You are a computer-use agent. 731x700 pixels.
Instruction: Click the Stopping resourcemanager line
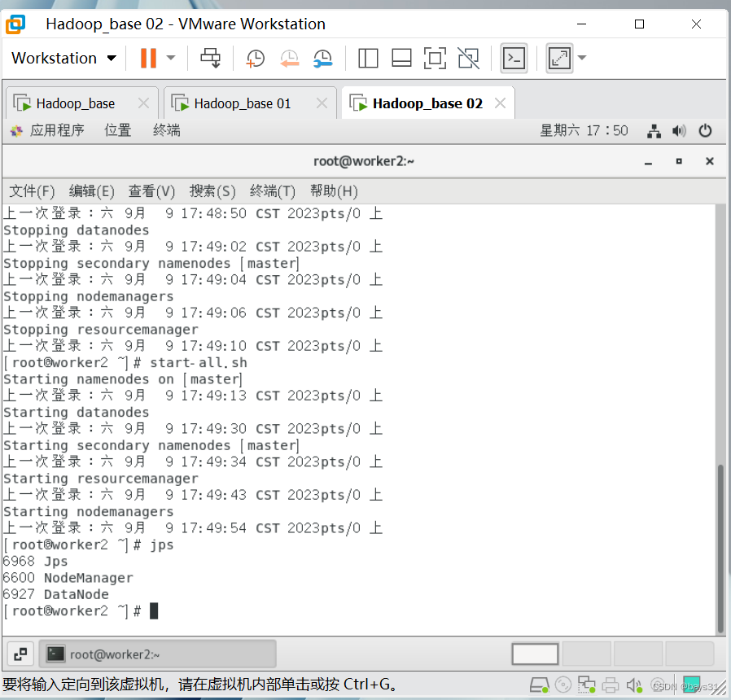pyautogui.click(x=101, y=330)
